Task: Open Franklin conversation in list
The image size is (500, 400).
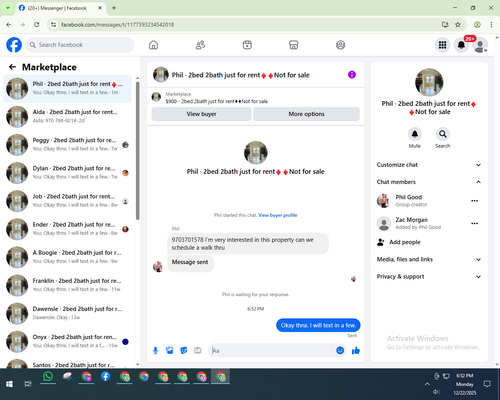Action: 67,285
